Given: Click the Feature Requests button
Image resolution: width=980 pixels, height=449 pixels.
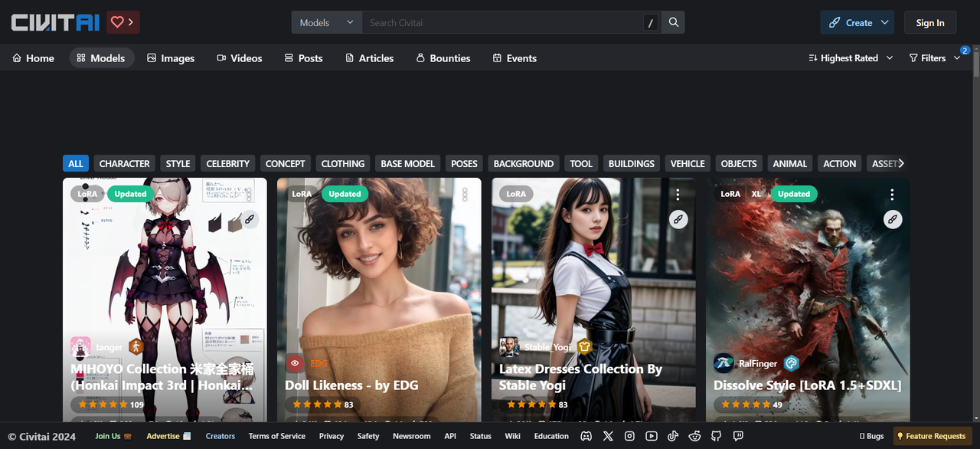Looking at the screenshot, I should point(931,436).
